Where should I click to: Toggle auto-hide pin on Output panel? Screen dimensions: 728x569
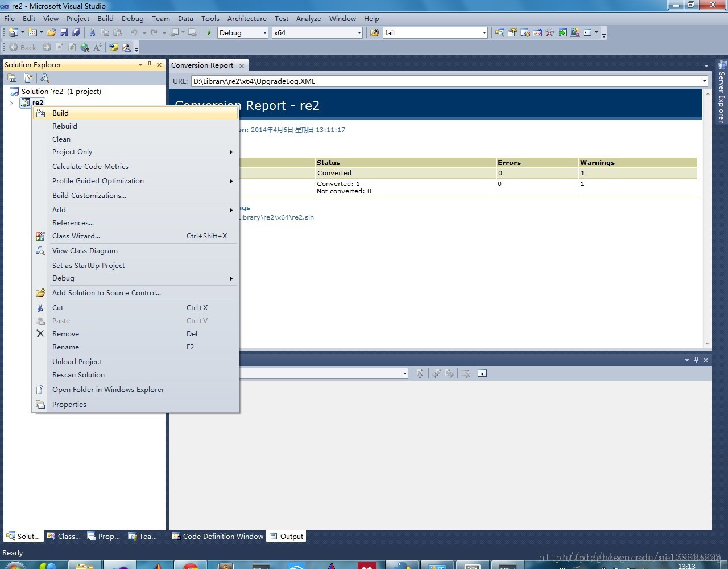pyautogui.click(x=696, y=360)
